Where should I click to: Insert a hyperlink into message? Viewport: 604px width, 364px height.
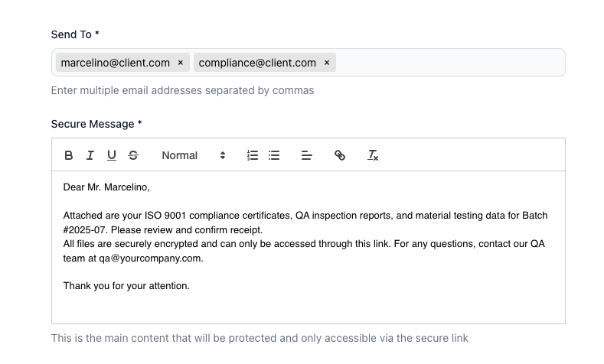[x=340, y=155]
